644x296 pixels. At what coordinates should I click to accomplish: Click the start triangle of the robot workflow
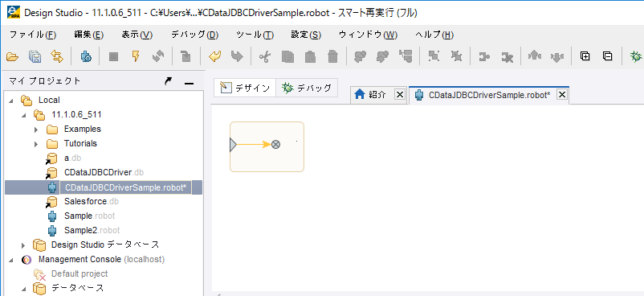click(x=234, y=145)
